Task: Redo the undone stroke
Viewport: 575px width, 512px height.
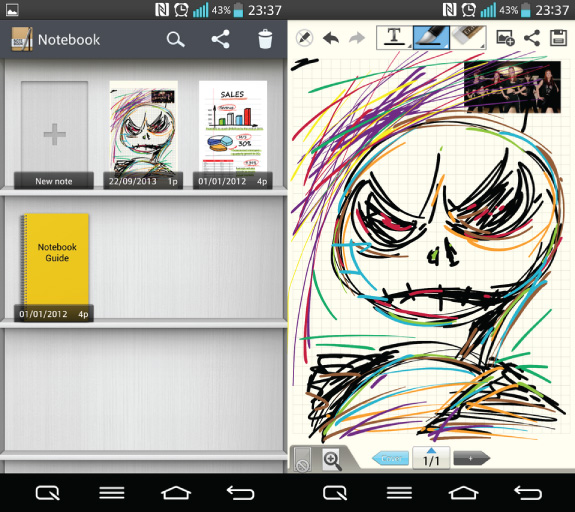Action: pos(357,38)
